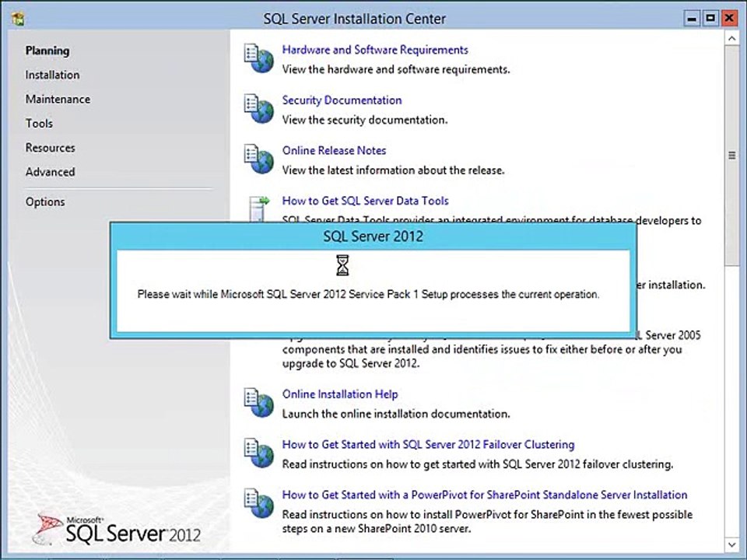Maximize the SQL Server Installation Center window
The image size is (747, 560).
[710, 19]
